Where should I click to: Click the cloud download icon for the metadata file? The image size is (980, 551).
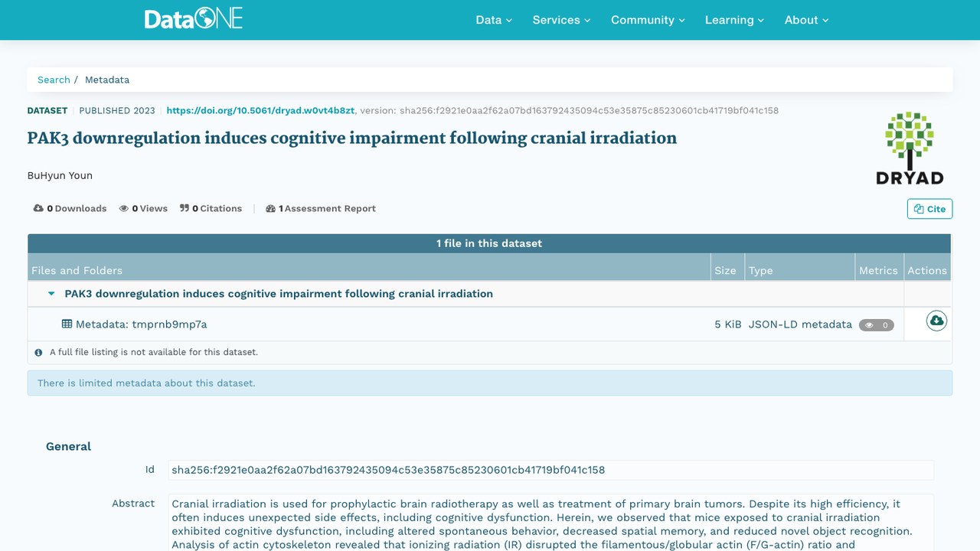tap(936, 321)
